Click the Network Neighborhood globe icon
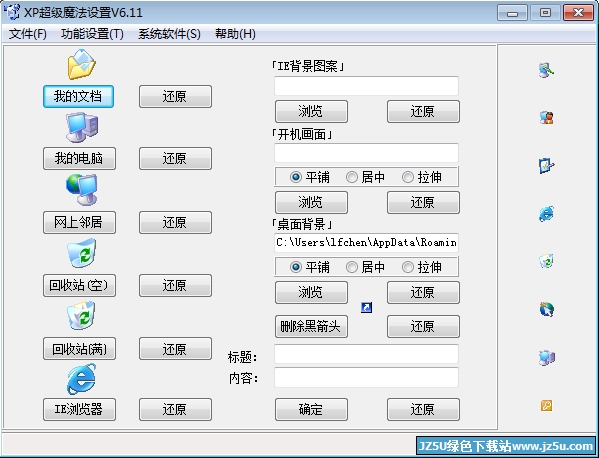599x458 pixels. coord(82,189)
